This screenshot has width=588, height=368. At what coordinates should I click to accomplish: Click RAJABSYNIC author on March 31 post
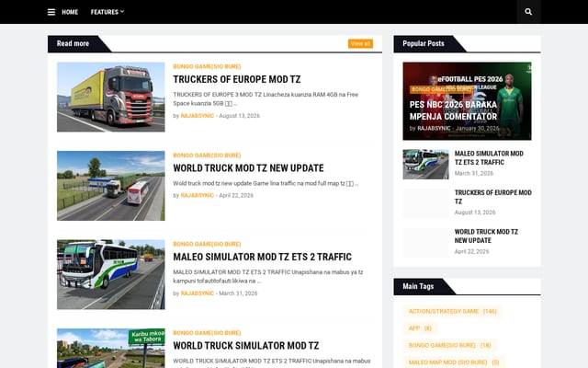tap(198, 293)
